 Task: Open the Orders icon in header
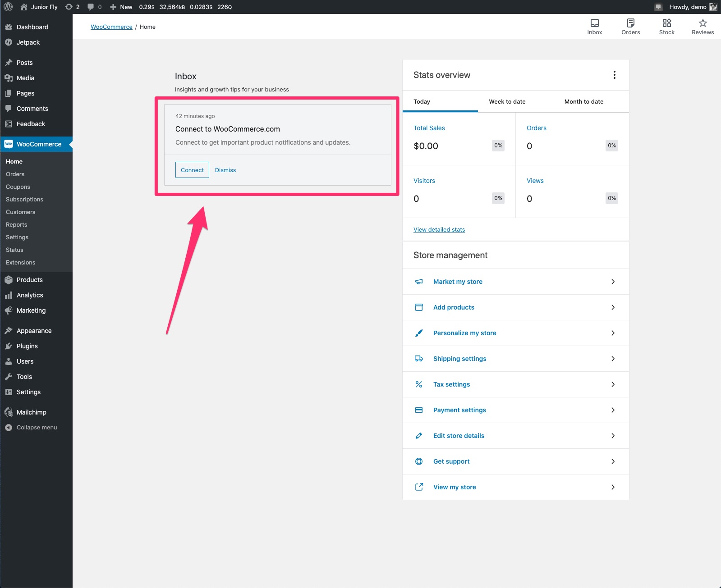[x=631, y=23]
